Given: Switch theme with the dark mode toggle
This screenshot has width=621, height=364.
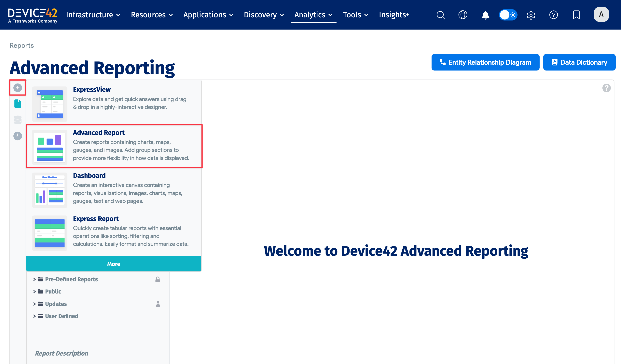Looking at the screenshot, I should [508, 15].
